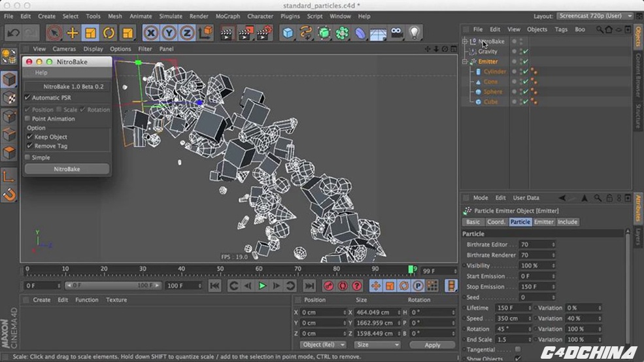The width and height of the screenshot is (644, 362).
Task: Activate the Scale tool
Action: coord(90,33)
